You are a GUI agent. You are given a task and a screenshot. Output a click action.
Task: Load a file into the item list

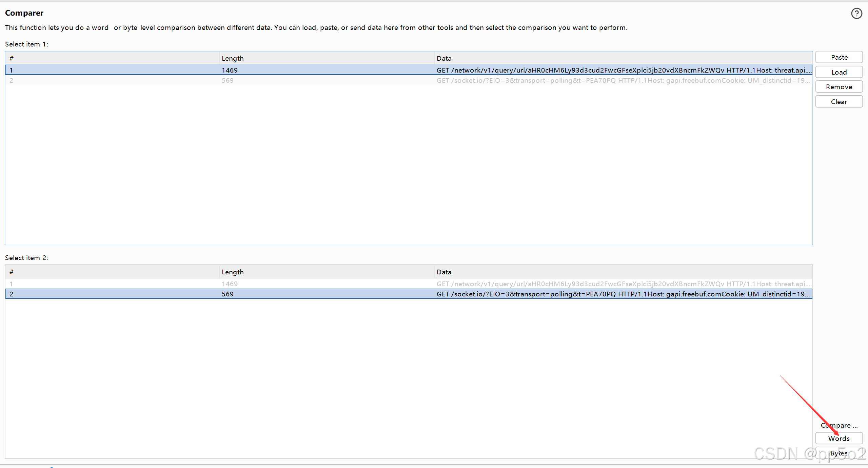[839, 72]
